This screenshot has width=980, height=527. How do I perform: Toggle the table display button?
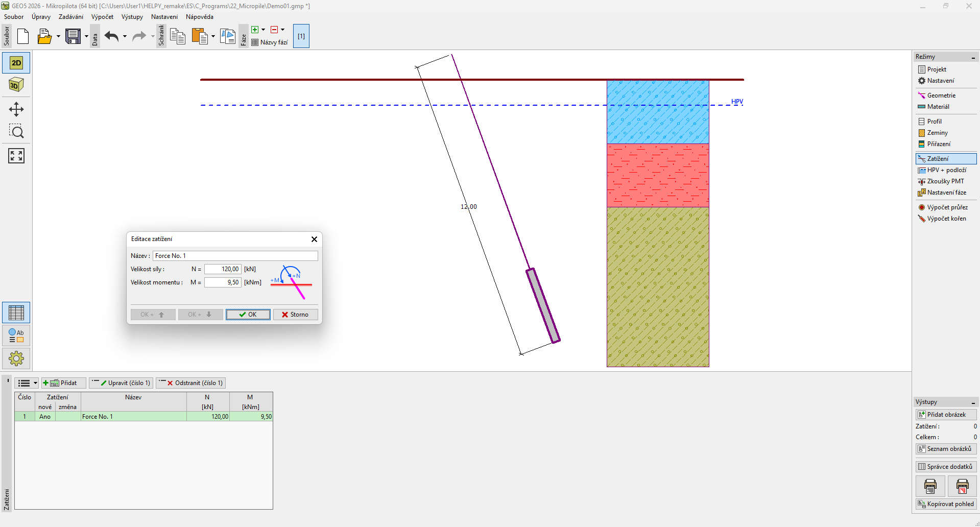pyautogui.click(x=16, y=313)
